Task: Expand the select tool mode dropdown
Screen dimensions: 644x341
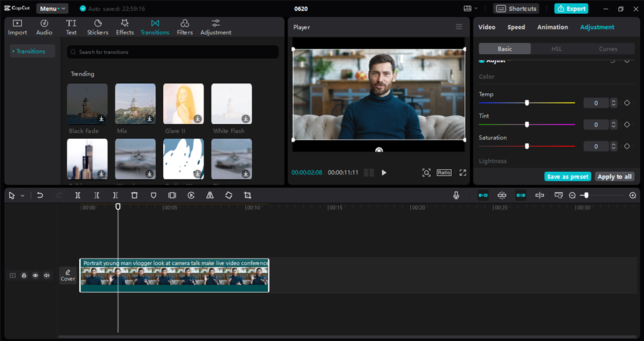Action: (x=22, y=196)
